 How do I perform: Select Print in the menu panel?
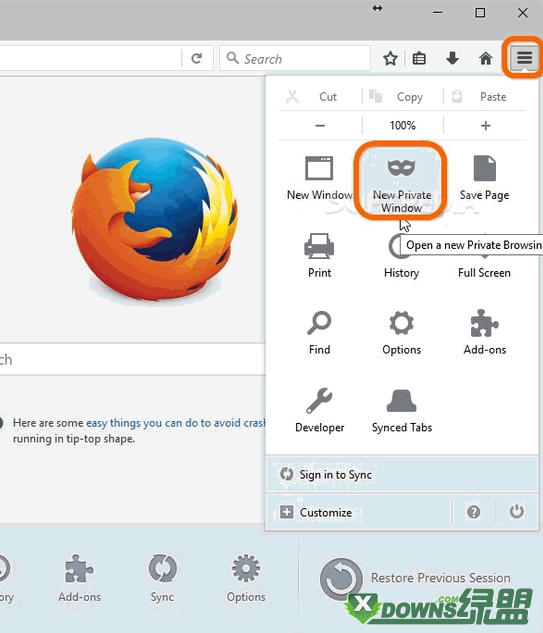pyautogui.click(x=319, y=255)
